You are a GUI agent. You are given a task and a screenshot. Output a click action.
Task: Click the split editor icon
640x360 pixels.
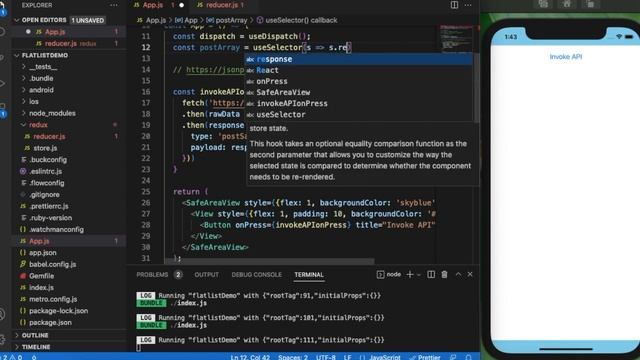(454, 5)
